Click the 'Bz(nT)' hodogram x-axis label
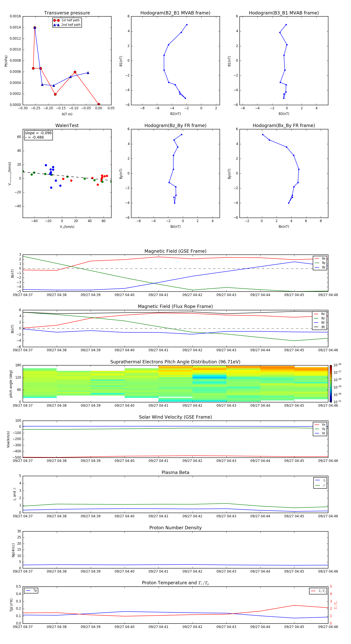This screenshot has height=644, width=351. pyautogui.click(x=175, y=227)
